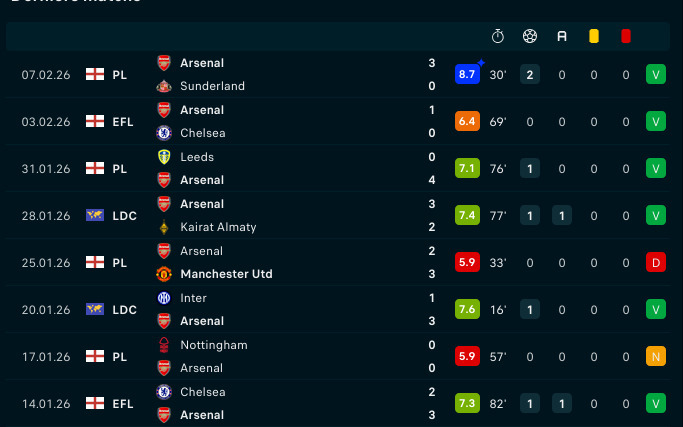Click the Chelsea team name on 03.02.26

(202, 133)
